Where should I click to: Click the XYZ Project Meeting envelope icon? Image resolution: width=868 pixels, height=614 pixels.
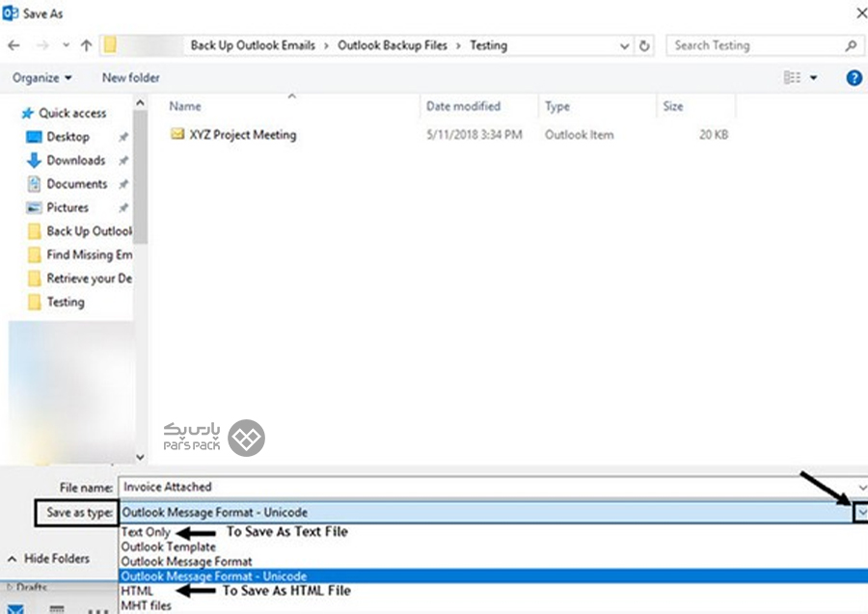[x=177, y=134]
